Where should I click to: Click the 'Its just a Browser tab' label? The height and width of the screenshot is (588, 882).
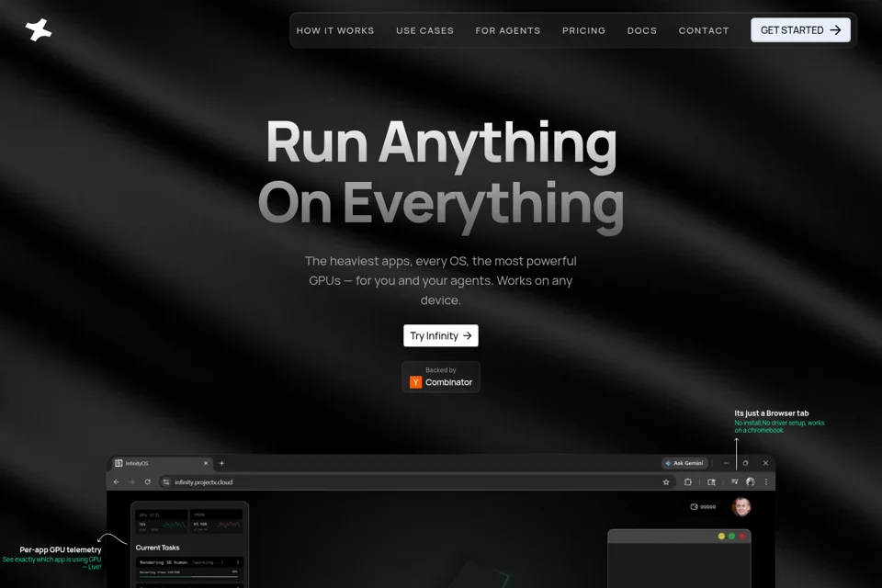click(771, 413)
